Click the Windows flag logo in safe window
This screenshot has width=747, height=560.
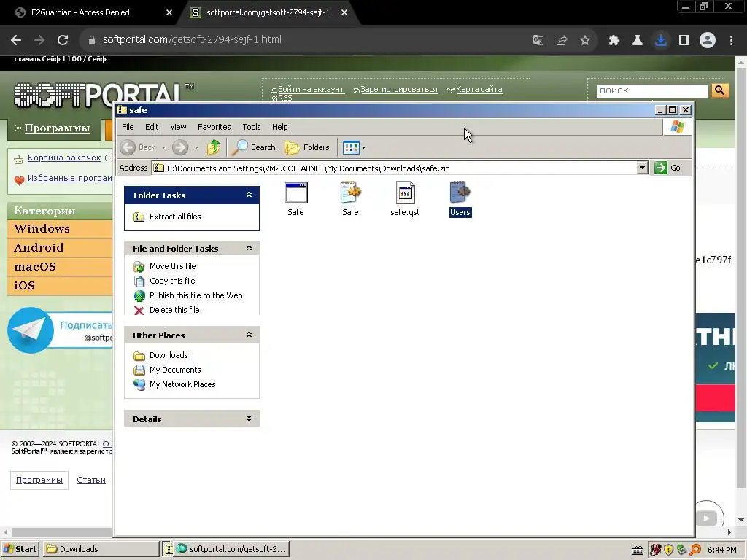(x=677, y=127)
